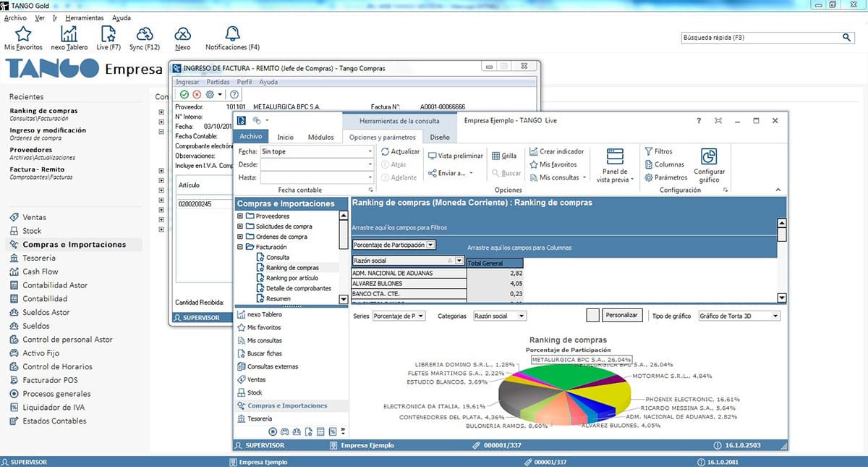Cancel with the red X in invoice window

pos(197,94)
